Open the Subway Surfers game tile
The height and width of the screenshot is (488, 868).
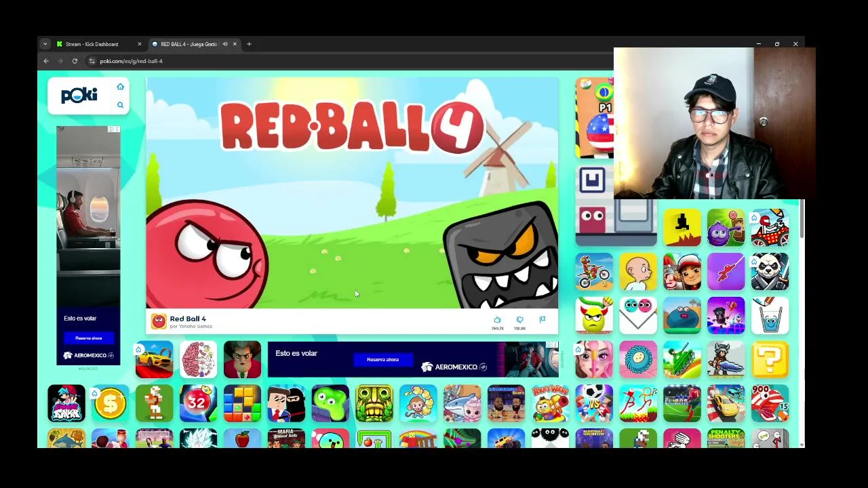pyautogui.click(x=682, y=271)
